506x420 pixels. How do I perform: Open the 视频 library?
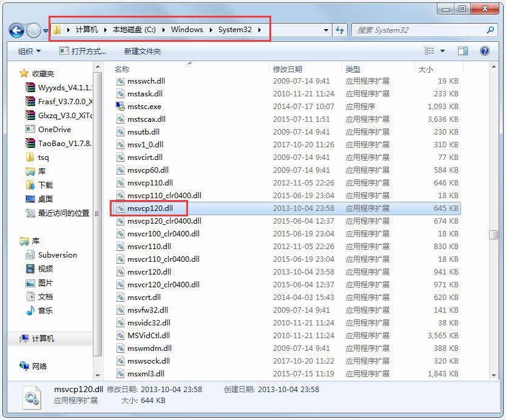click(39, 269)
